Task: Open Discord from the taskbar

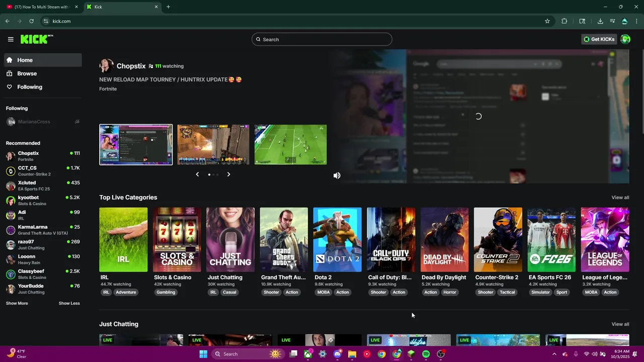Action: pos(337,354)
